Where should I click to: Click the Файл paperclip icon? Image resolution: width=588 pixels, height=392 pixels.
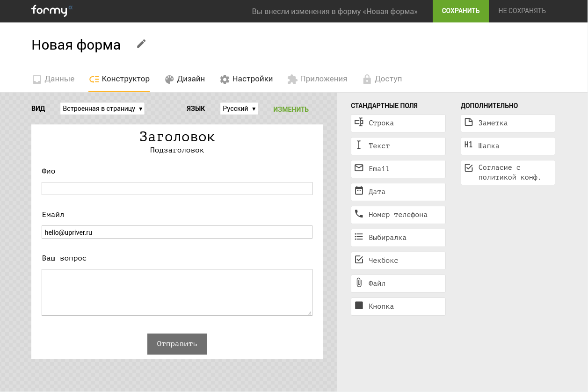coord(359,283)
